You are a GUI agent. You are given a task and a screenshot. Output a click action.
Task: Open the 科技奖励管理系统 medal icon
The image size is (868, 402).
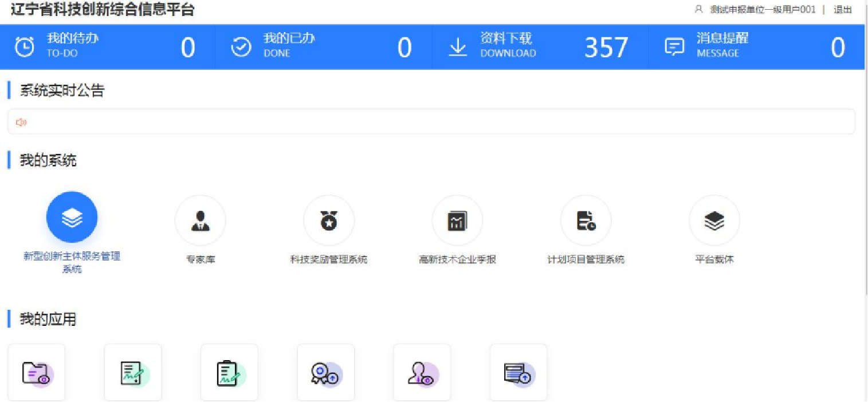(x=329, y=220)
